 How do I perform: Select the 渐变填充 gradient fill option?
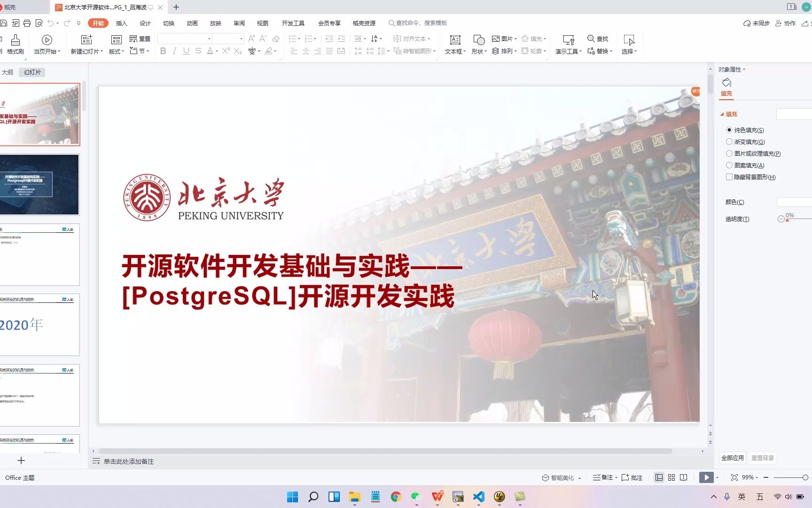(x=729, y=142)
